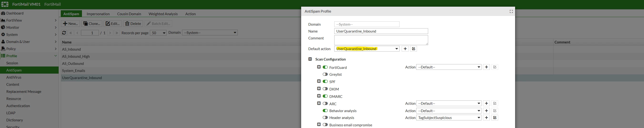Toggle the Header analysis switch
644x128 pixels.
(x=325, y=118)
